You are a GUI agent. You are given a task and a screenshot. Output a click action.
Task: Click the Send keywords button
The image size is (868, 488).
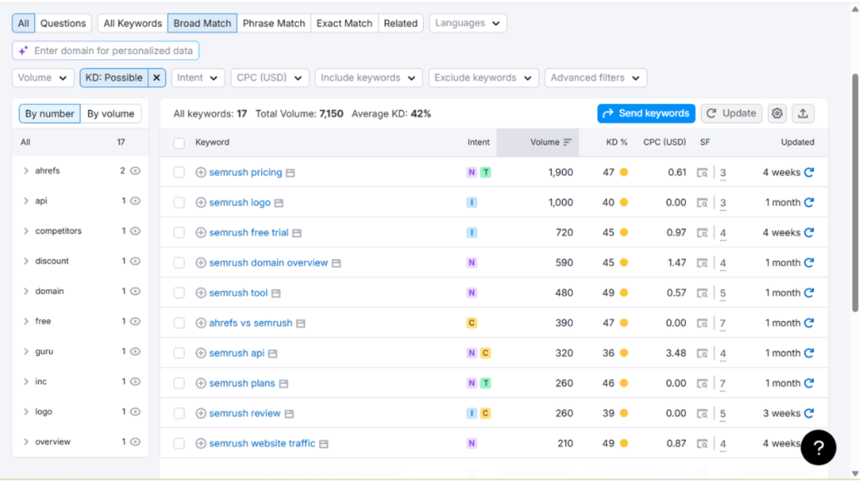tap(646, 114)
